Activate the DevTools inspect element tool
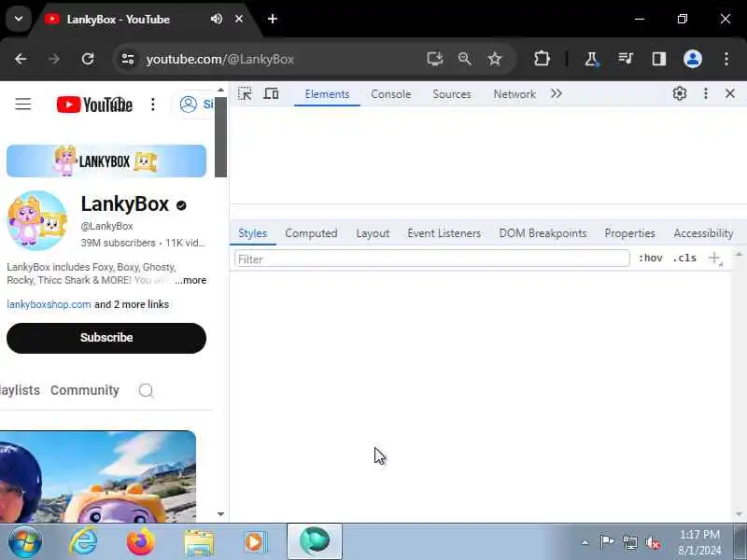Viewport: 747px width, 560px height. [x=245, y=94]
